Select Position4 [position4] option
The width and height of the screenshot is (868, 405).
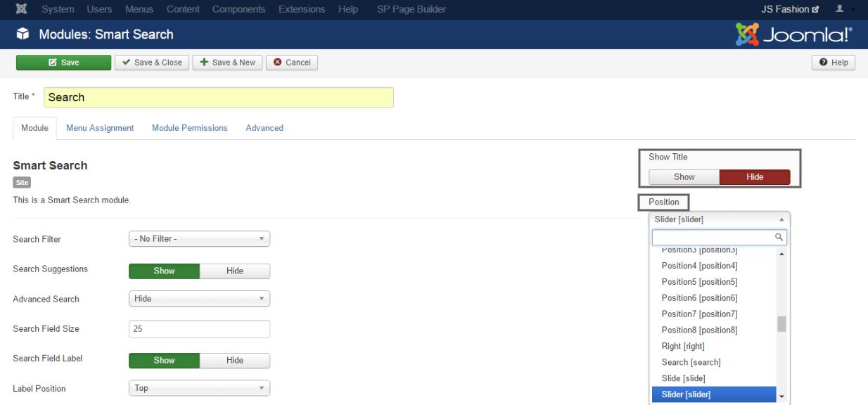click(713, 266)
